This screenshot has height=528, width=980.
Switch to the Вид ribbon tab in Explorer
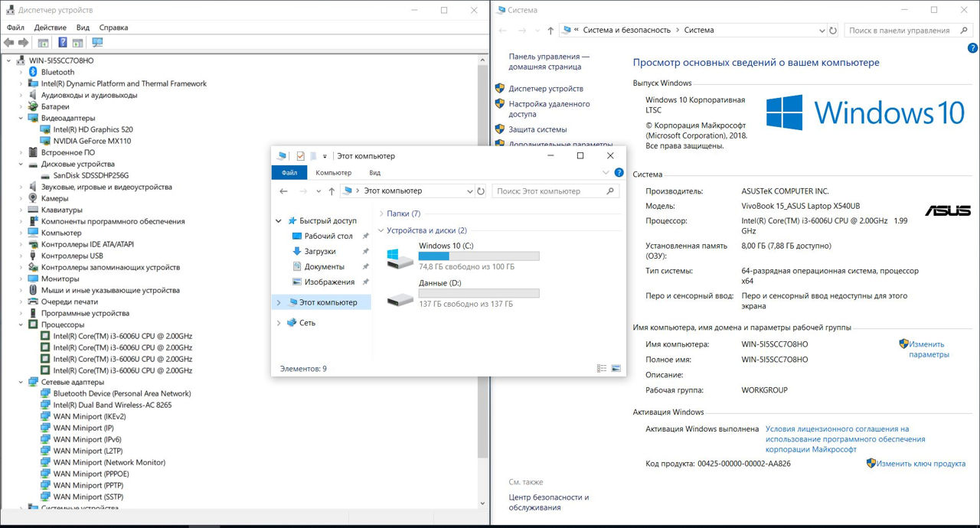click(374, 173)
